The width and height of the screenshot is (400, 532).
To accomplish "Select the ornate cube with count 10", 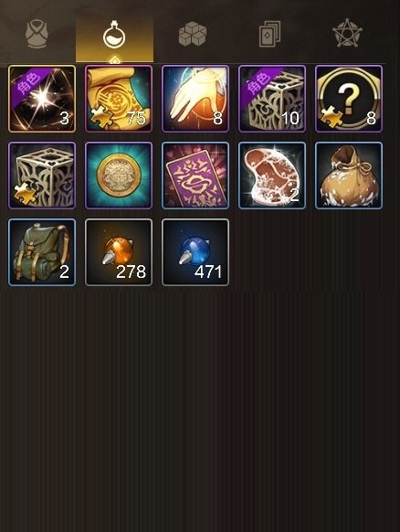I will [x=272, y=99].
